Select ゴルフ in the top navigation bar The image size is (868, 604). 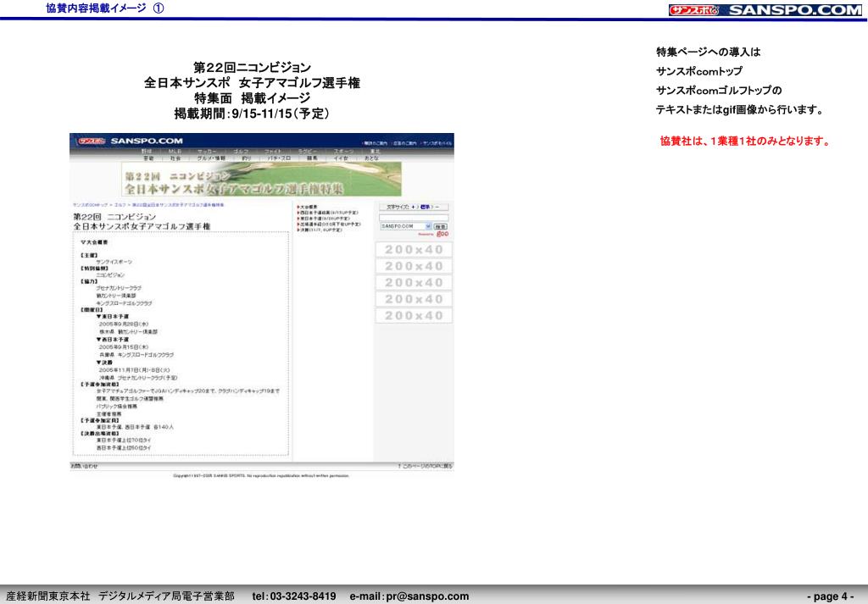tap(241, 151)
